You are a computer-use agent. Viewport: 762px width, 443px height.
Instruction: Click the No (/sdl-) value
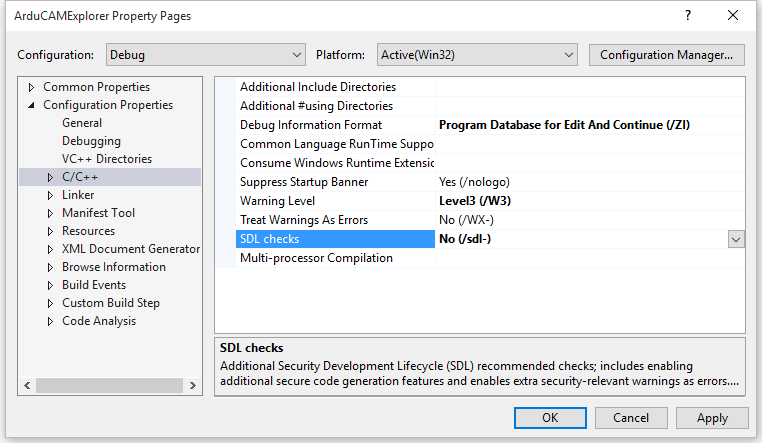pyautogui.click(x=465, y=239)
